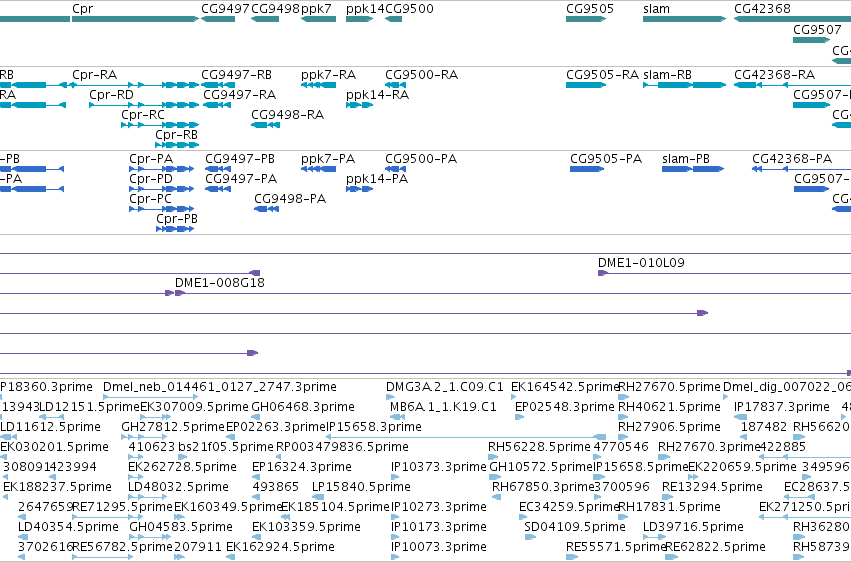This screenshot has height=562, width=851.
Task: Select protein Cpr-PA
Action: click(x=162, y=169)
